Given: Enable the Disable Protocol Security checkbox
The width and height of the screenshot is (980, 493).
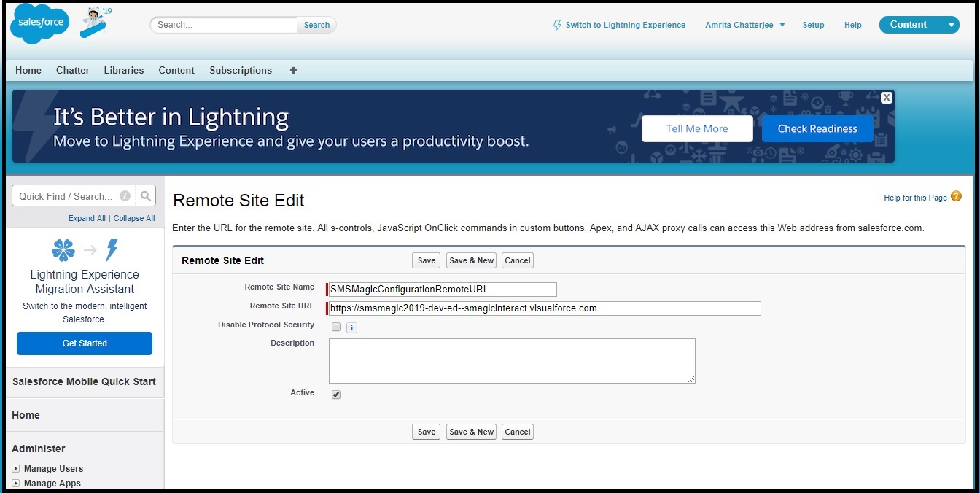Looking at the screenshot, I should pos(336,327).
